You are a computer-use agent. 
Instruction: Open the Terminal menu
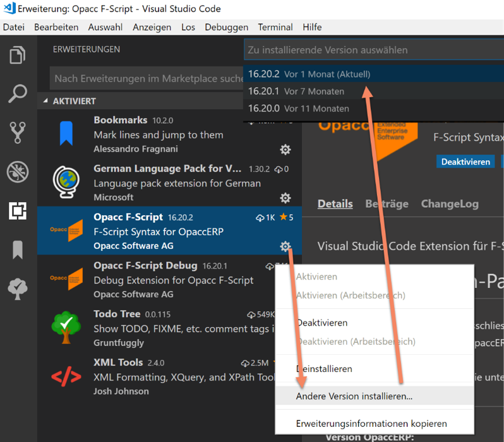(275, 27)
